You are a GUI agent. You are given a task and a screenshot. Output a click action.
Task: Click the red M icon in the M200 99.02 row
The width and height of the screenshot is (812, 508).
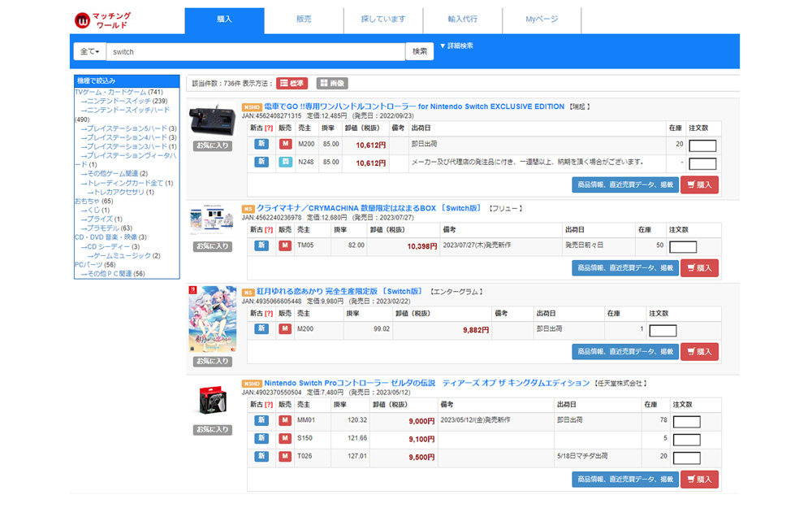285,328
